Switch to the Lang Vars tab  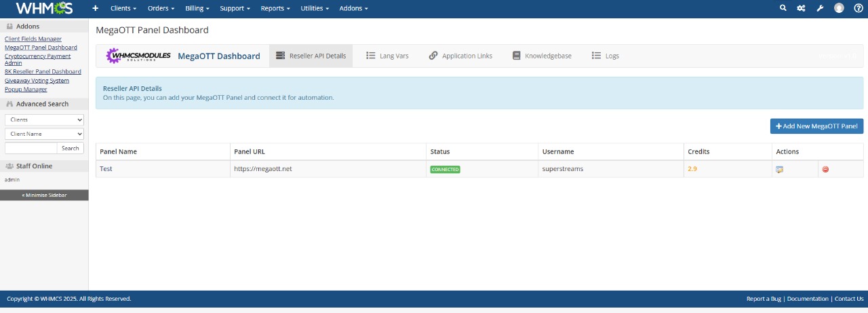(387, 56)
